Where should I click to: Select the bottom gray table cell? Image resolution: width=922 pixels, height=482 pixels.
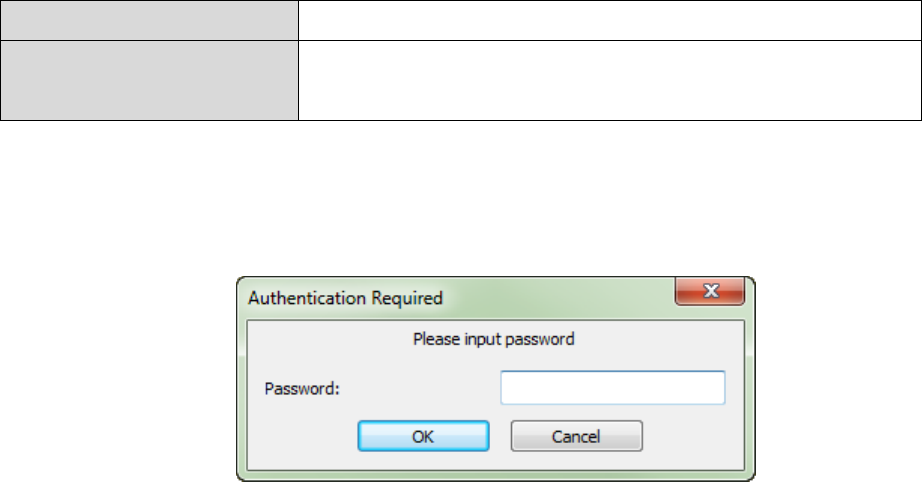coord(149,80)
